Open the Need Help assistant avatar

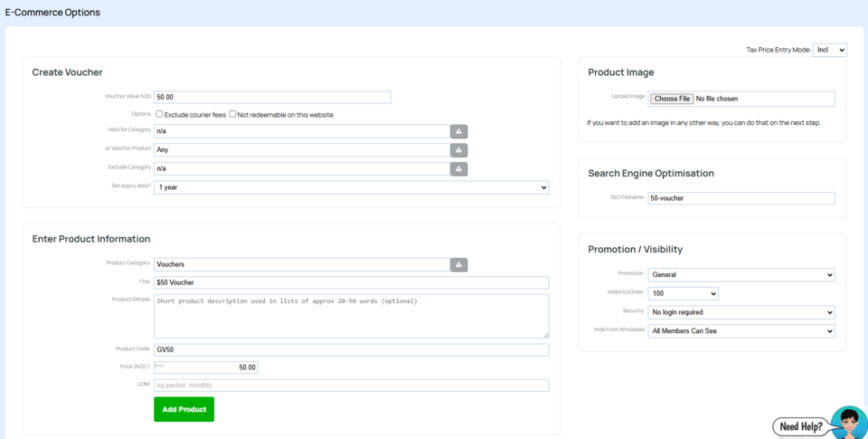pyautogui.click(x=848, y=423)
